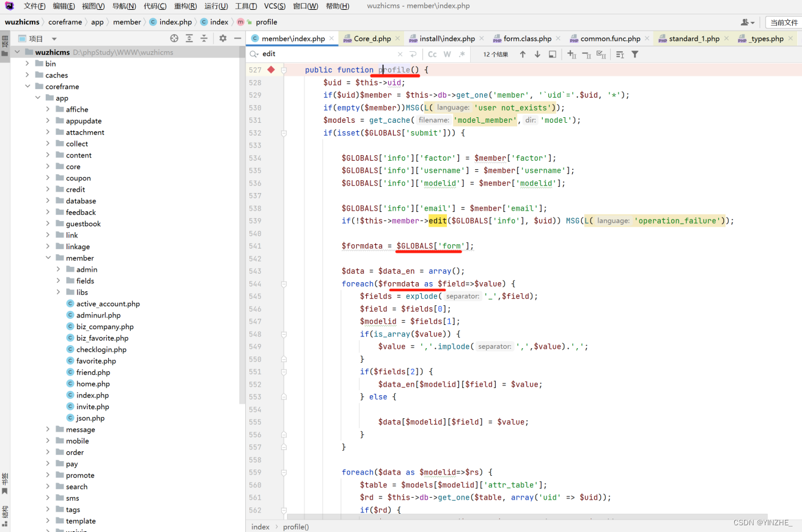Click index in bottom breadcrumb

pos(260,527)
